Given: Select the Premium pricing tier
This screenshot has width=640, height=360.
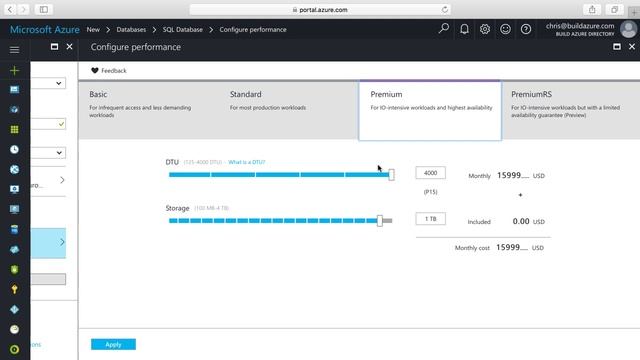Looking at the screenshot, I should coord(430,111).
